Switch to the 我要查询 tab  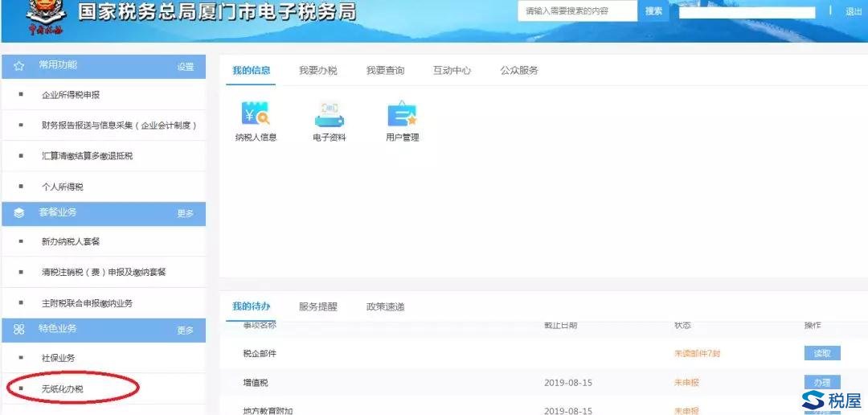[x=385, y=71]
